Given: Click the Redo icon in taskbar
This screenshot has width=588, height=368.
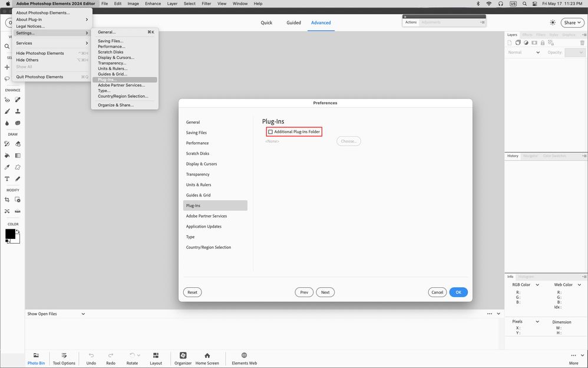Looking at the screenshot, I should coord(111,355).
